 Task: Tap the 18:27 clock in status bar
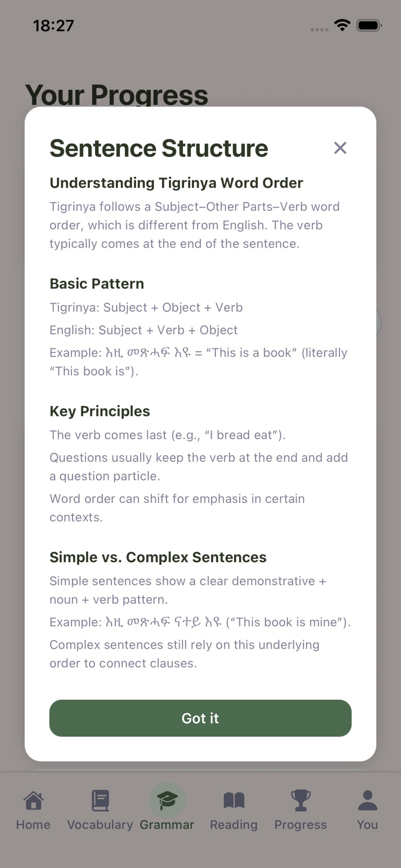[x=53, y=26]
